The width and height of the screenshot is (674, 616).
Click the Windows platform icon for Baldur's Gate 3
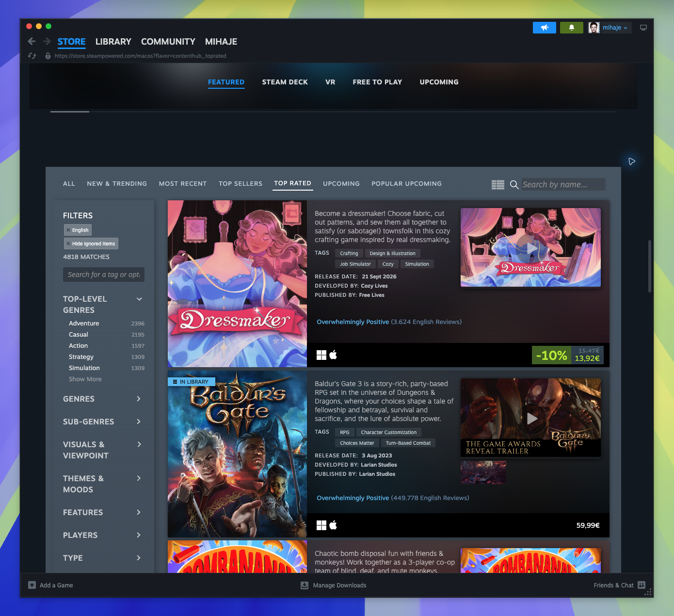click(x=321, y=525)
